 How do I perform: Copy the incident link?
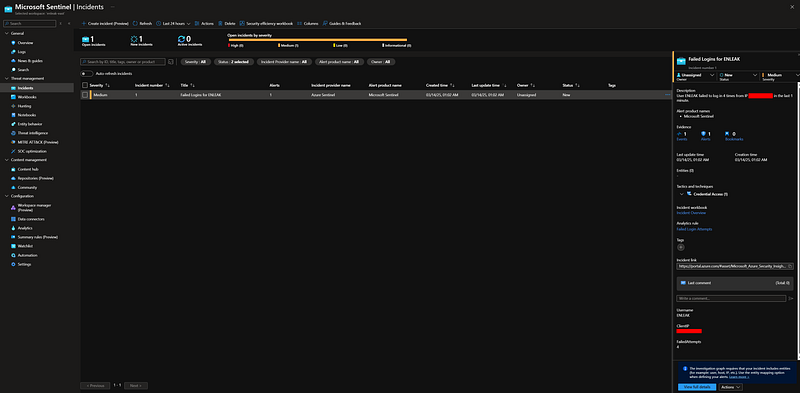[790, 266]
